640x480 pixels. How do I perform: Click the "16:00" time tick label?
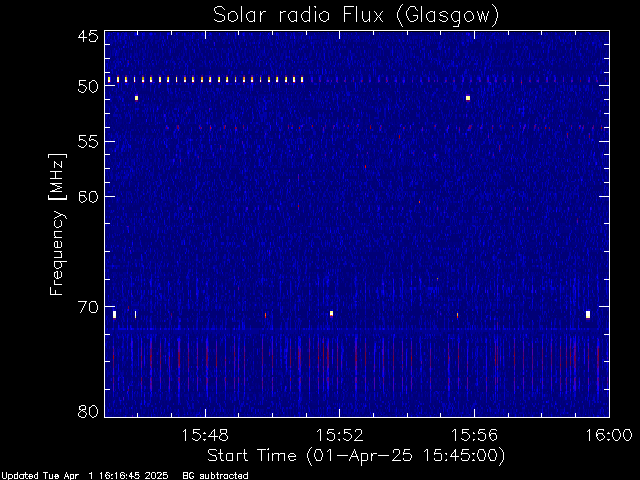coord(609,435)
